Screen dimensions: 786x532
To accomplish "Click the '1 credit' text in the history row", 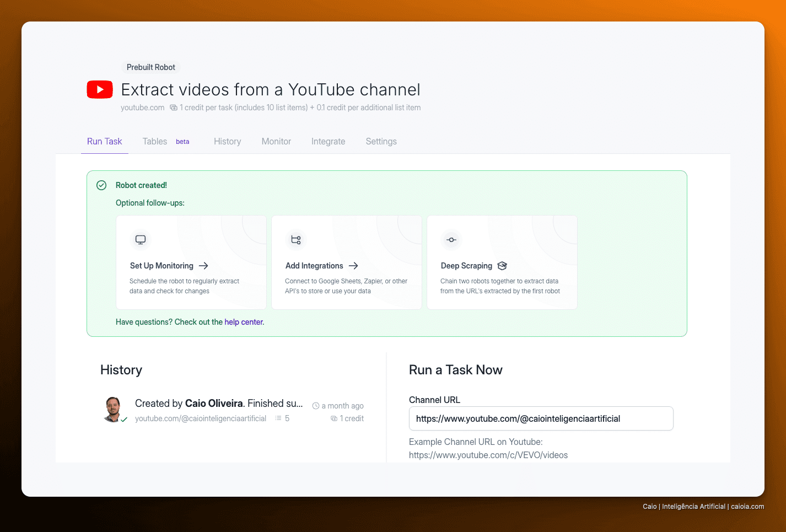I will [x=352, y=418].
